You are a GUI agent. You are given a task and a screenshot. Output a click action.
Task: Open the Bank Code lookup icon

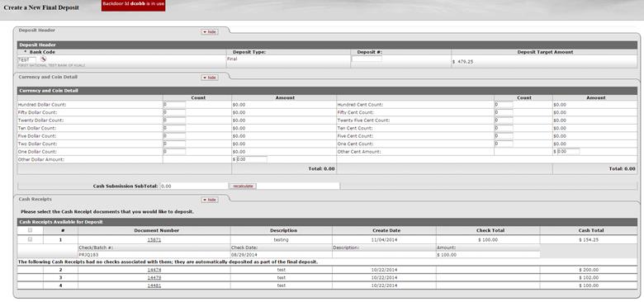tap(43, 59)
